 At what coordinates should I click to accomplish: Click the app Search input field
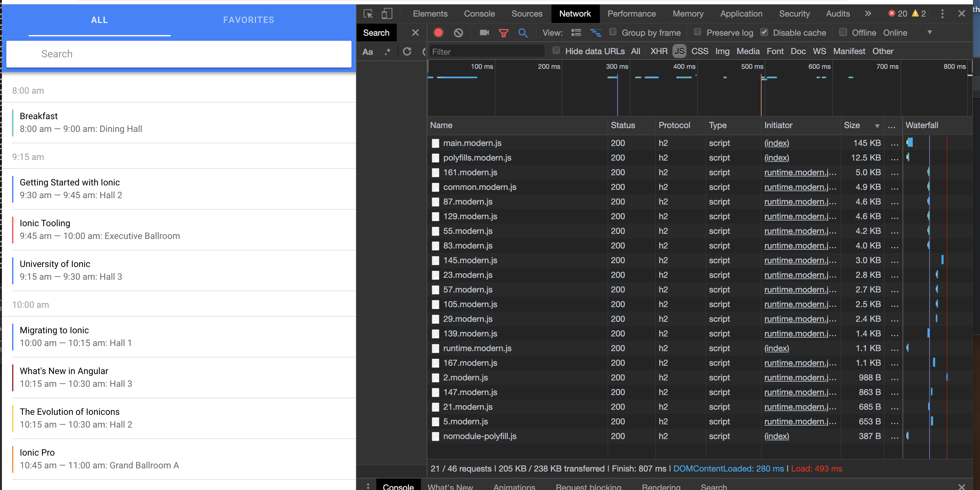click(179, 54)
